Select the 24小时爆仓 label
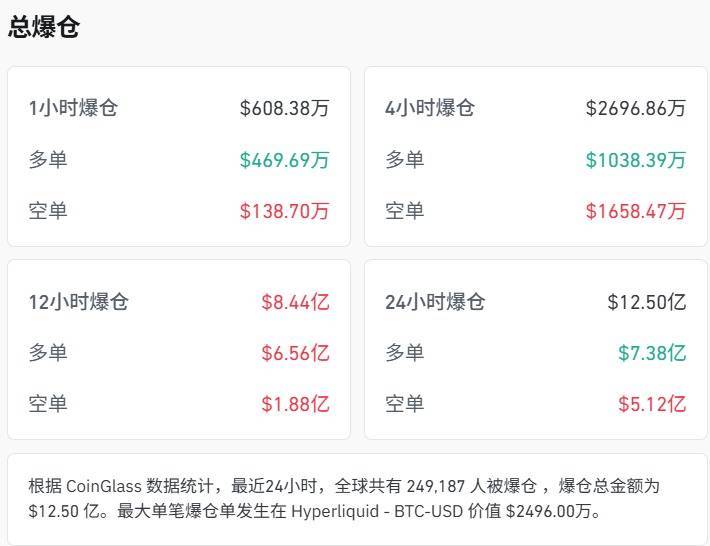 point(435,302)
